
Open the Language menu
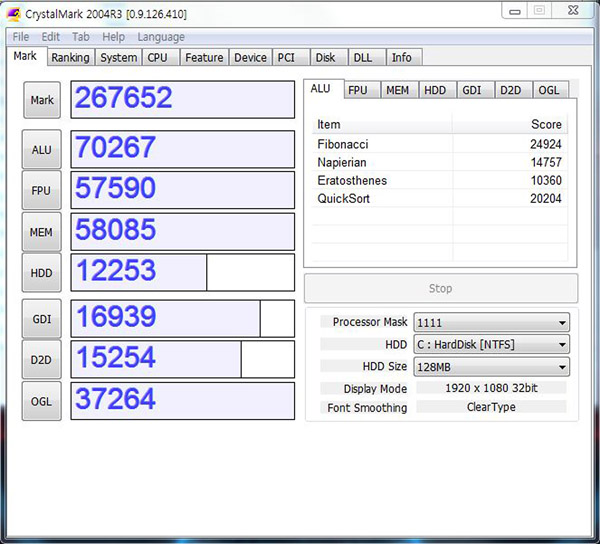coord(161,37)
